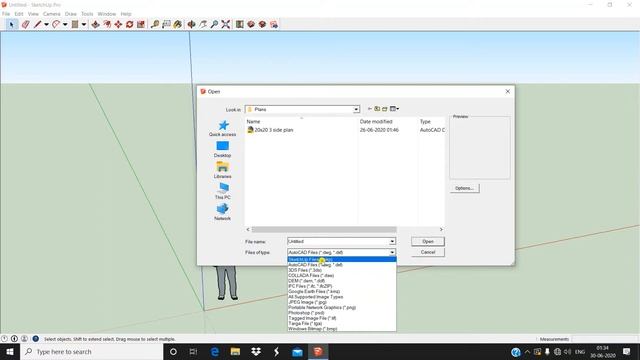The height and width of the screenshot is (360, 640).
Task: Activate the Line pencil tool
Action: (x=38, y=24)
